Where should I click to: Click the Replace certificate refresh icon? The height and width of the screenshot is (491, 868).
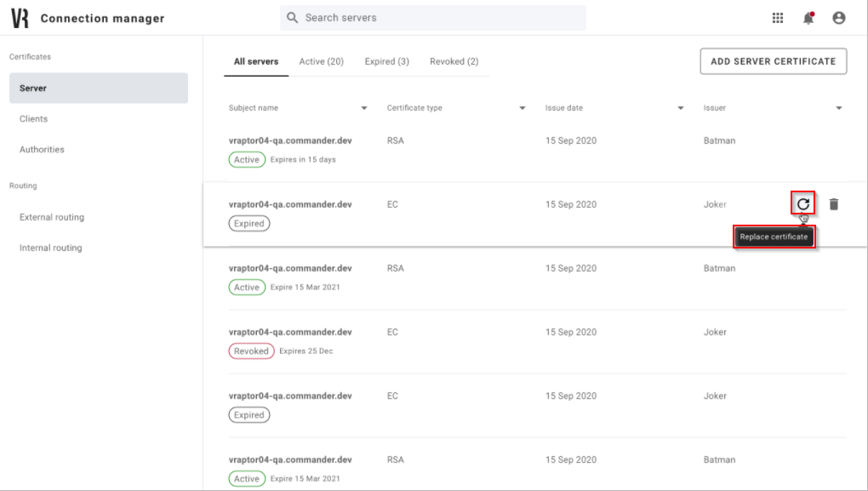tap(801, 203)
